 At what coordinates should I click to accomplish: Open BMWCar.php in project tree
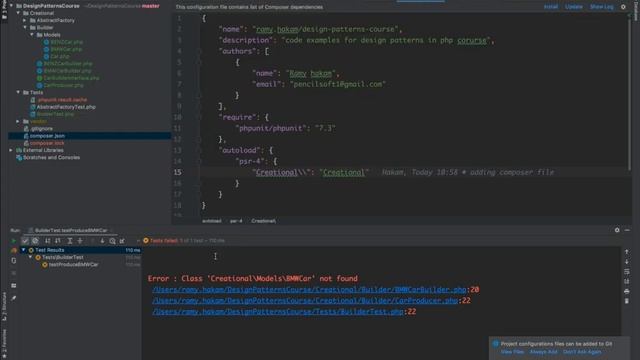[66, 49]
